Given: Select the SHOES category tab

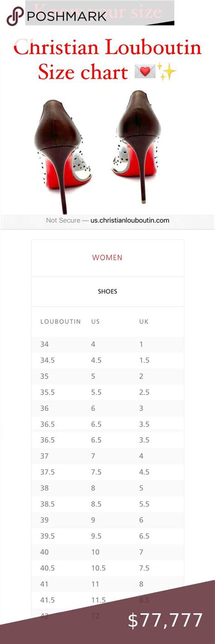Looking at the screenshot, I should tap(107, 291).
